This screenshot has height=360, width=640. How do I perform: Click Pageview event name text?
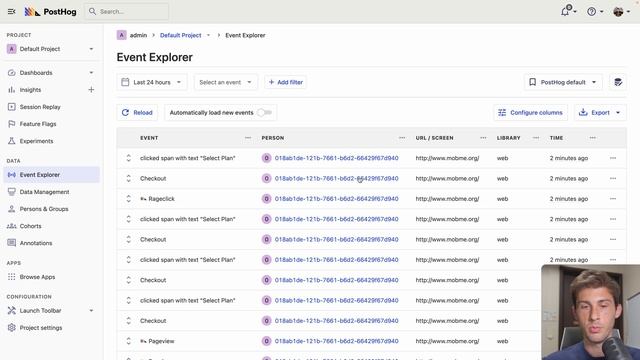tap(161, 341)
